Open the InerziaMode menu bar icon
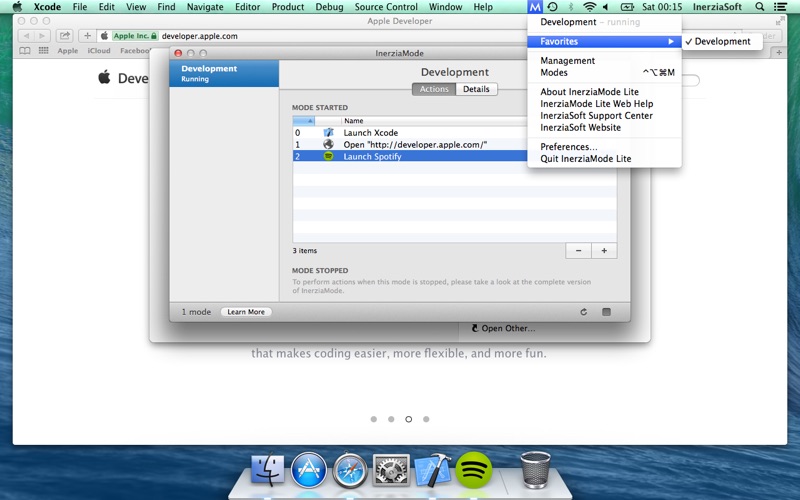Image resolution: width=800 pixels, height=500 pixels. (x=535, y=7)
